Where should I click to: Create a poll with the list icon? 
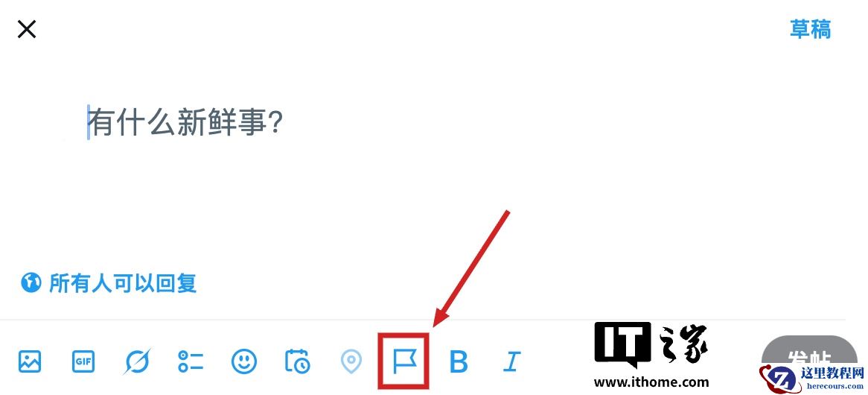click(191, 361)
